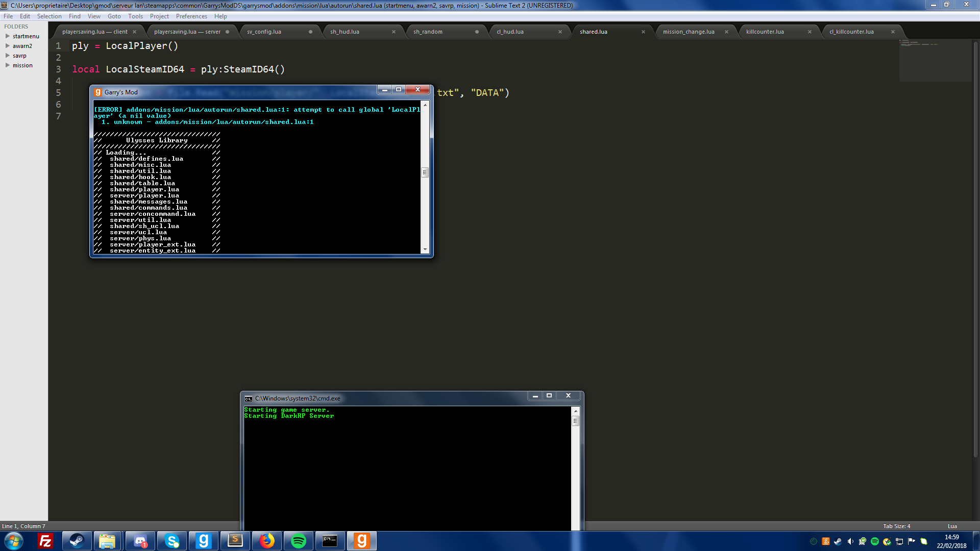Open the View menu
980x551 pixels.
tap(94, 16)
